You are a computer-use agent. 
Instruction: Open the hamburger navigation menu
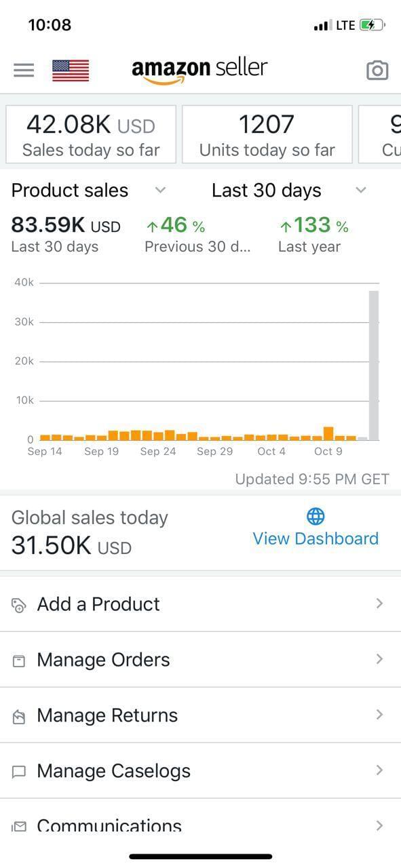(24, 70)
